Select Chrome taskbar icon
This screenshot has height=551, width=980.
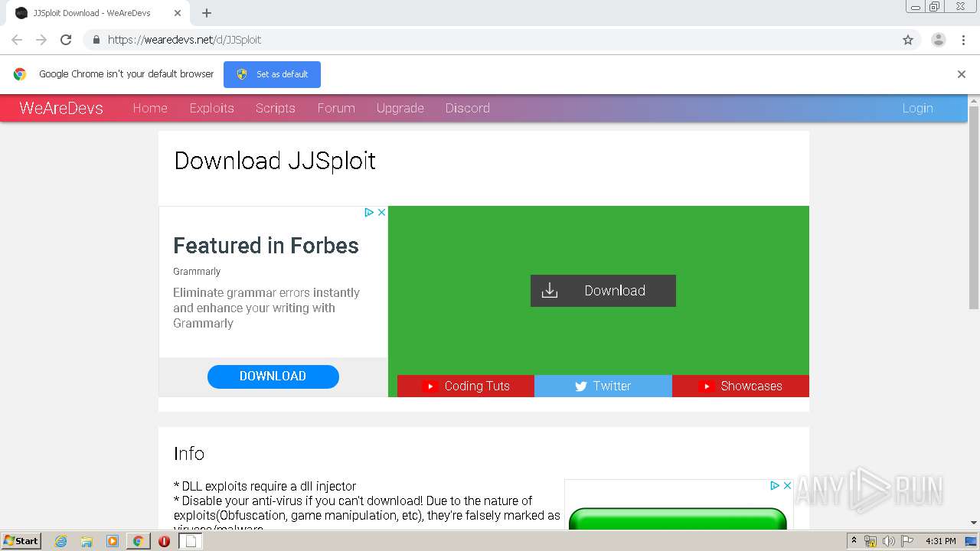pyautogui.click(x=138, y=541)
